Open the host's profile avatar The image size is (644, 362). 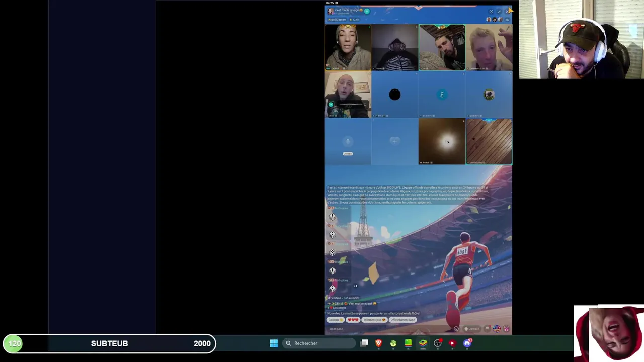(331, 11)
